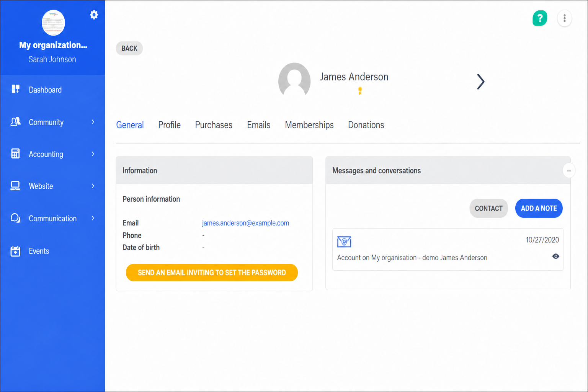Image resolution: width=588 pixels, height=392 pixels.
Task: Click the yellow membership badge under the name
Action: click(360, 91)
